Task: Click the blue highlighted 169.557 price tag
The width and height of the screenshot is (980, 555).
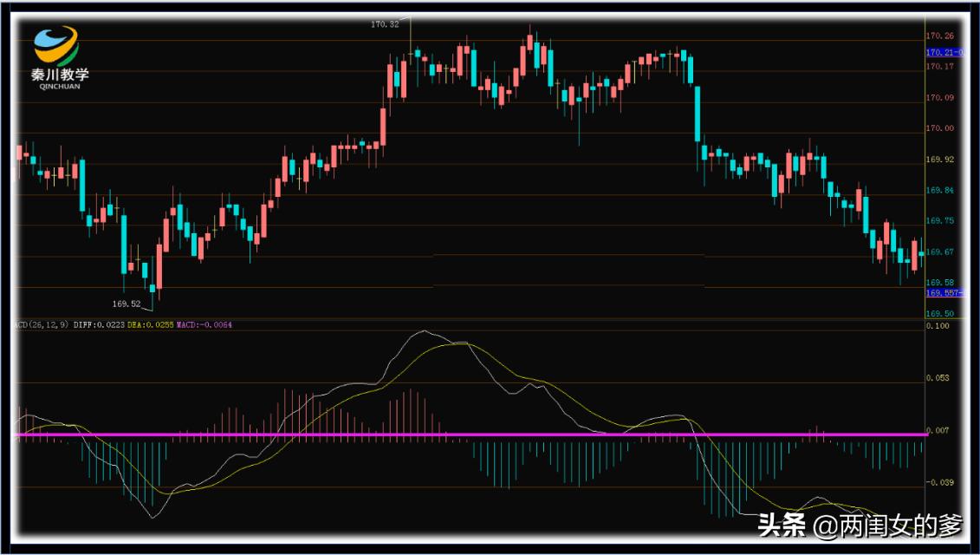Action: 944,293
